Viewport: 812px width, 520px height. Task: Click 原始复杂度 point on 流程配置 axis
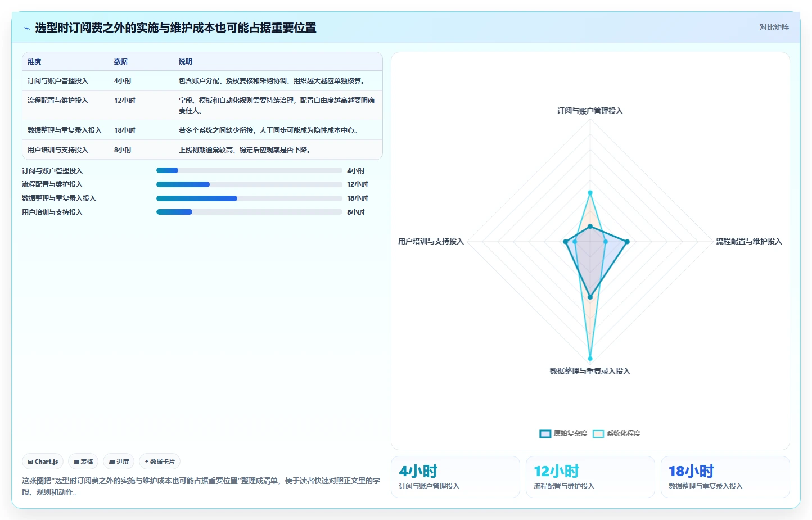coord(627,242)
